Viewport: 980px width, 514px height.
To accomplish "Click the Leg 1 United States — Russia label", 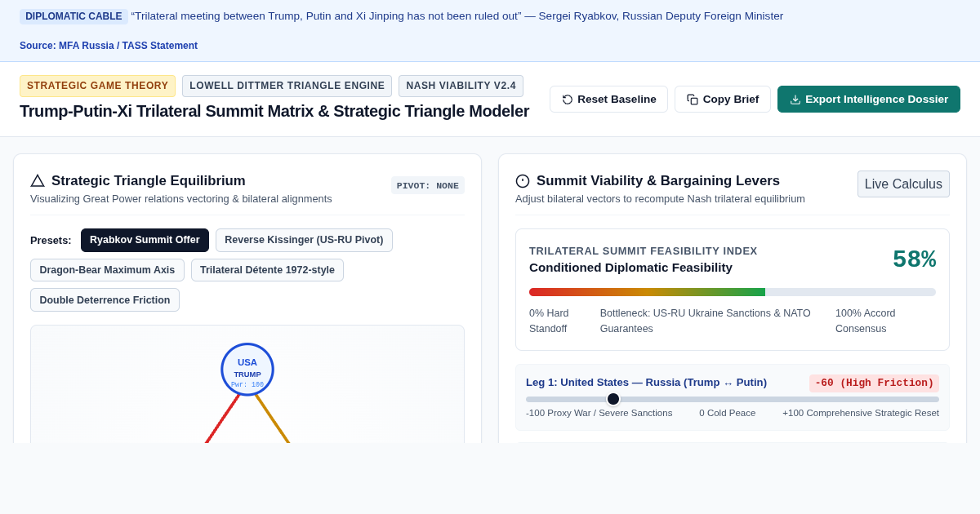I will (646, 383).
